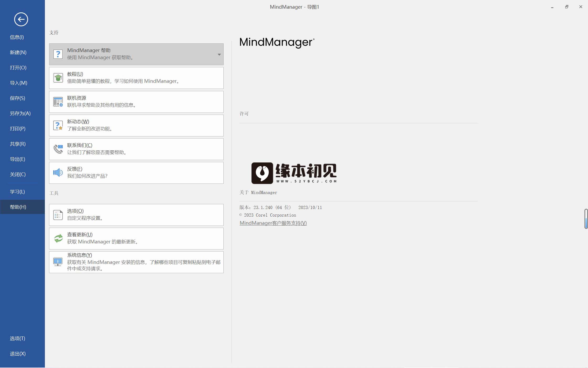Select the highlighted 帮助(H) item
Viewport: 588px width, 368px height.
[22, 207]
